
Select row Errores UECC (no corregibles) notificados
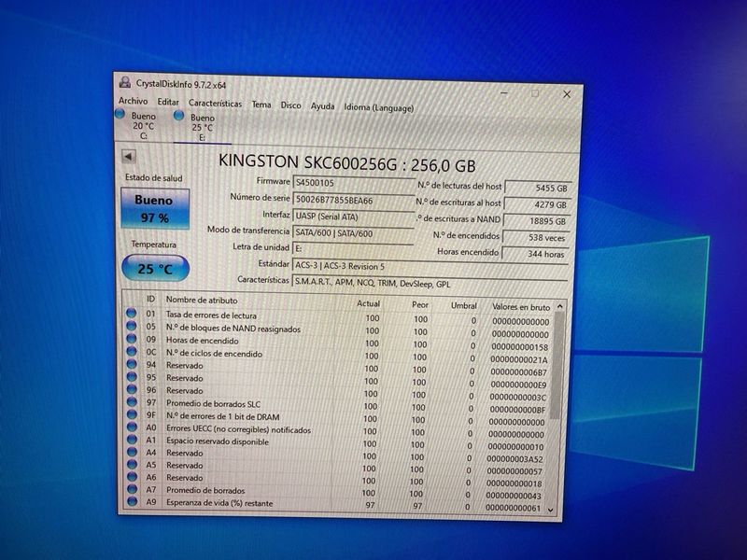pyautogui.click(x=338, y=430)
